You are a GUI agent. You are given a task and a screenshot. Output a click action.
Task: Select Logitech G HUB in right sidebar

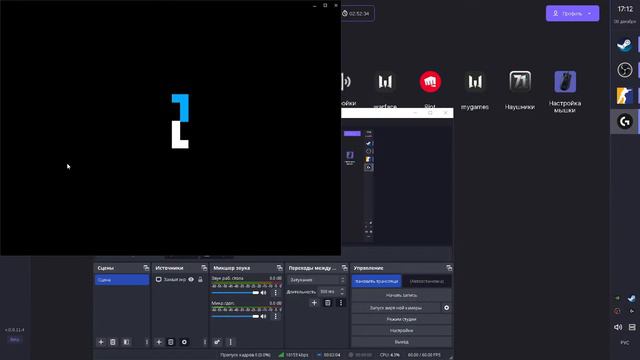[x=624, y=121]
